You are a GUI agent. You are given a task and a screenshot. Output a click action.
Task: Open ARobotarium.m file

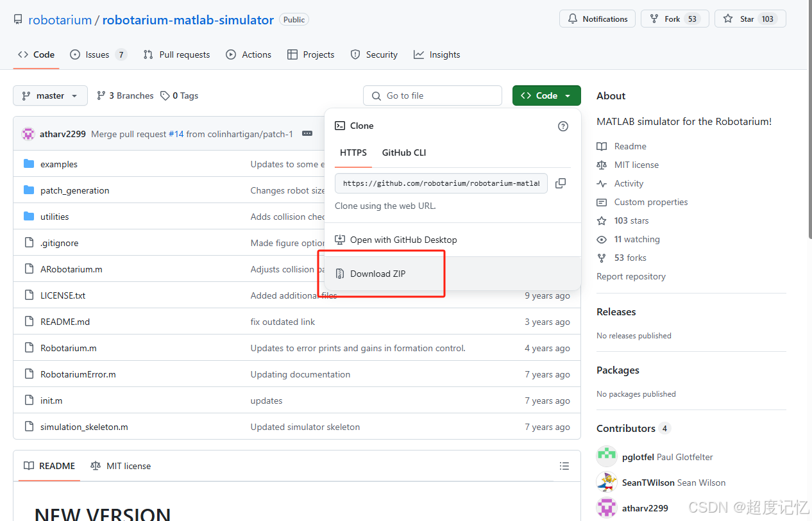(x=71, y=269)
